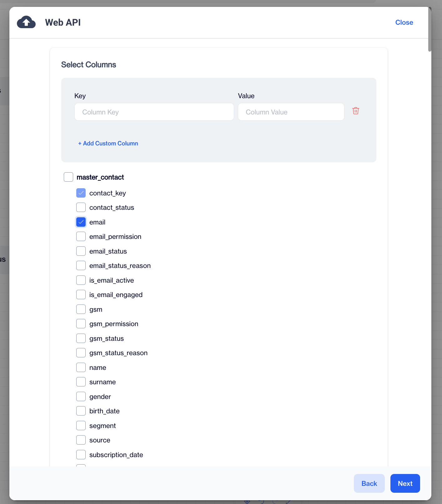Include the surname column
Image resolution: width=442 pixels, height=504 pixels.
pos(81,382)
